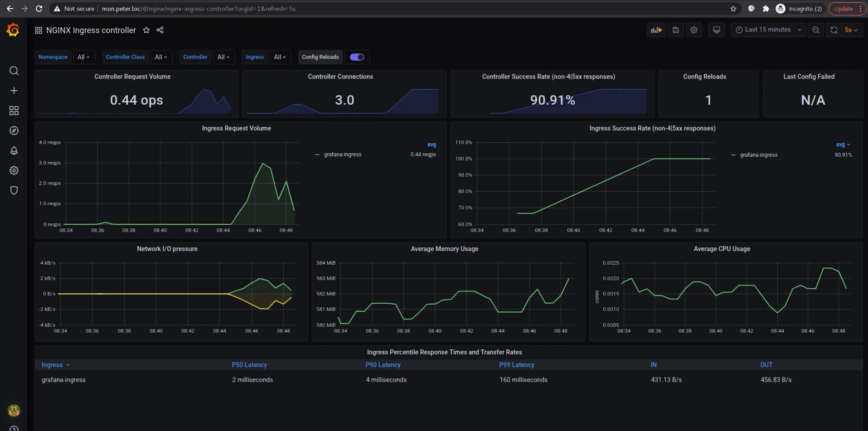This screenshot has width=868, height=431.
Task: Save the dashboard with disk icon
Action: click(x=675, y=30)
